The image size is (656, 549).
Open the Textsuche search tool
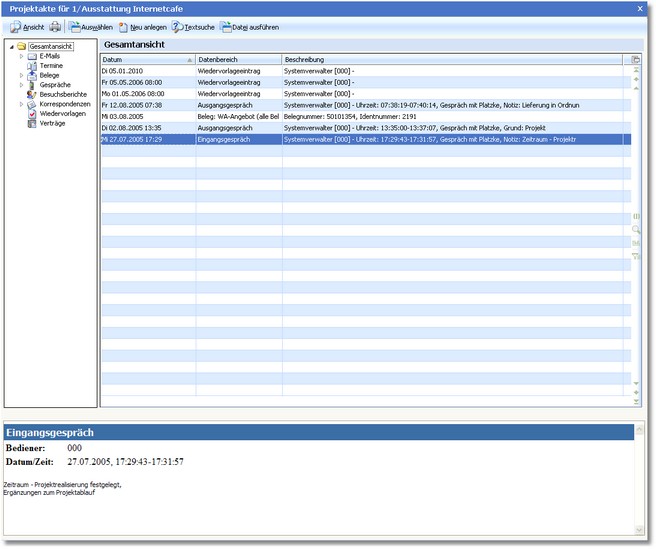pos(193,27)
